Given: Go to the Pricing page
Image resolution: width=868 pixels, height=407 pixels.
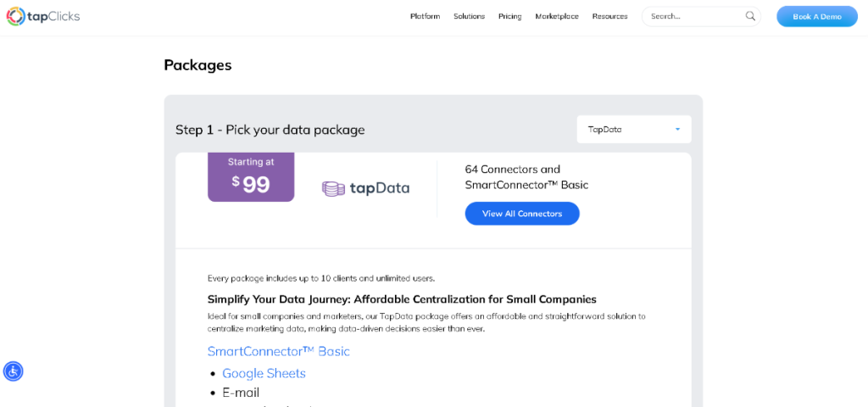Looking at the screenshot, I should pyautogui.click(x=510, y=16).
